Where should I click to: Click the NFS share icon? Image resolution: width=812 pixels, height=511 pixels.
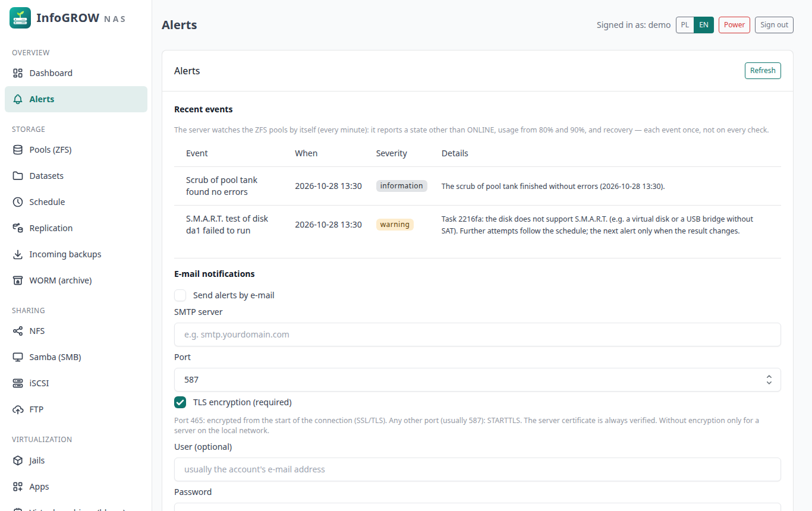coord(18,331)
